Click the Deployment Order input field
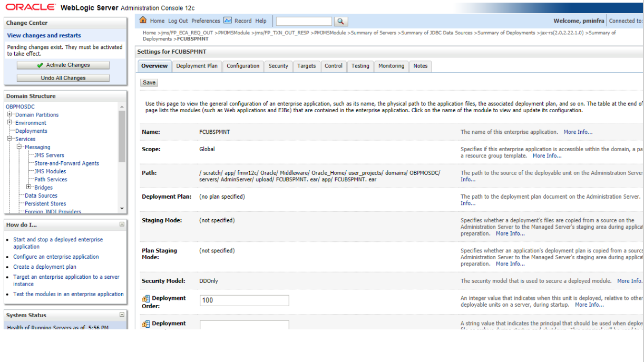Image resolution: width=644 pixels, height=362 pixels. click(245, 300)
